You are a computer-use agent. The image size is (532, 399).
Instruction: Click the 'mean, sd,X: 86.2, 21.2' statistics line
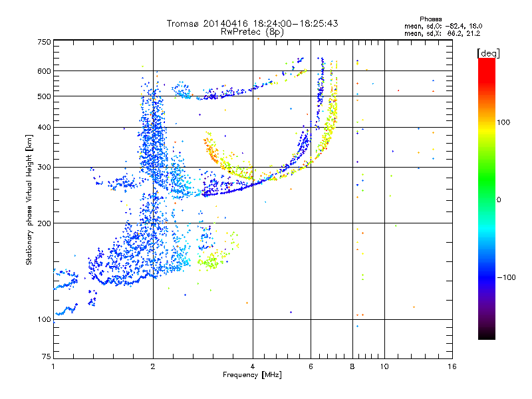coord(442,33)
